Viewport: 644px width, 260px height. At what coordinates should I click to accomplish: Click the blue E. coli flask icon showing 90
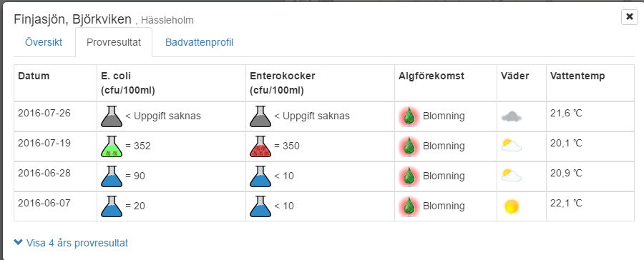coord(112,176)
